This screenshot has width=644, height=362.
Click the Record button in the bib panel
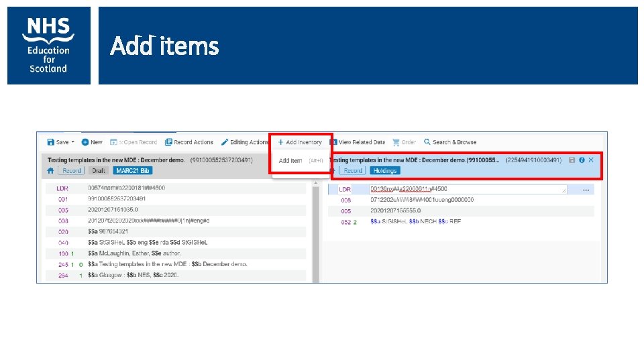tap(71, 171)
